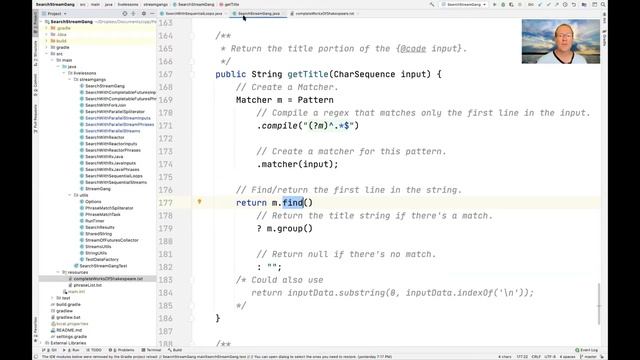Select PhraseMatchSpliterator in utils package

tap(109, 208)
